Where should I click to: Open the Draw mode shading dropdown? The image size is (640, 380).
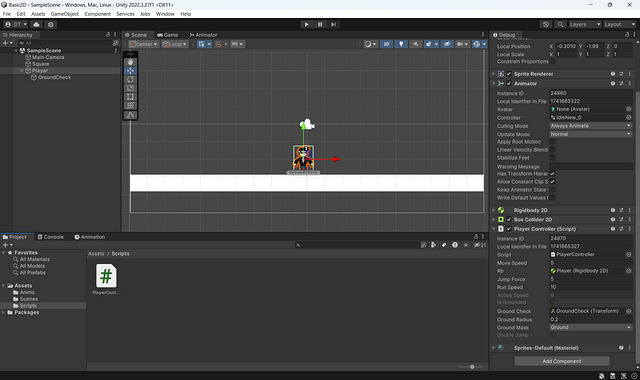point(370,44)
